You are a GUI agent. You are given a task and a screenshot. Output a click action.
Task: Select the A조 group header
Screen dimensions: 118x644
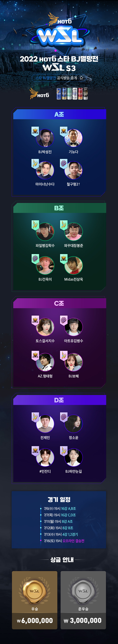(59, 114)
